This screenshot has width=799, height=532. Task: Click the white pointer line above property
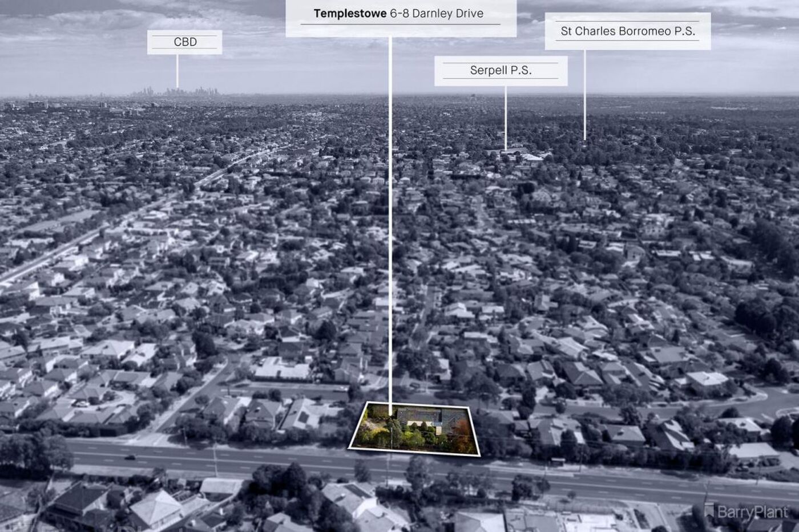390,228
